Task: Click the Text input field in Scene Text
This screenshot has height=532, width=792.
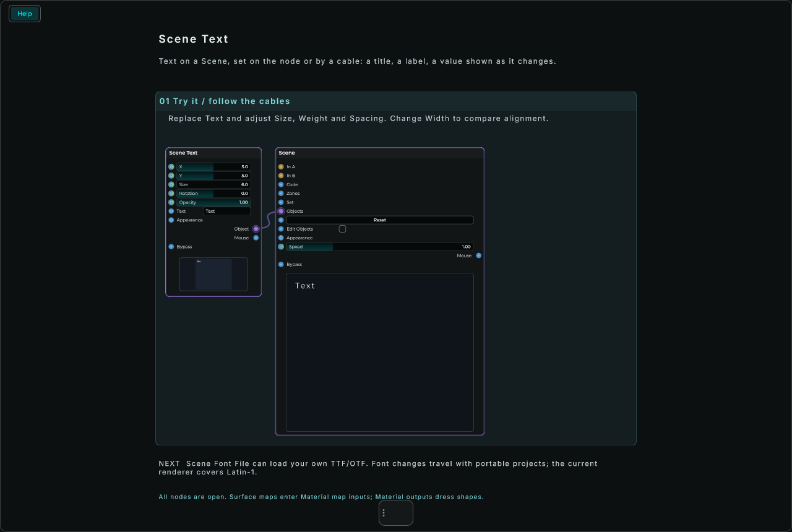Action: 227,211
